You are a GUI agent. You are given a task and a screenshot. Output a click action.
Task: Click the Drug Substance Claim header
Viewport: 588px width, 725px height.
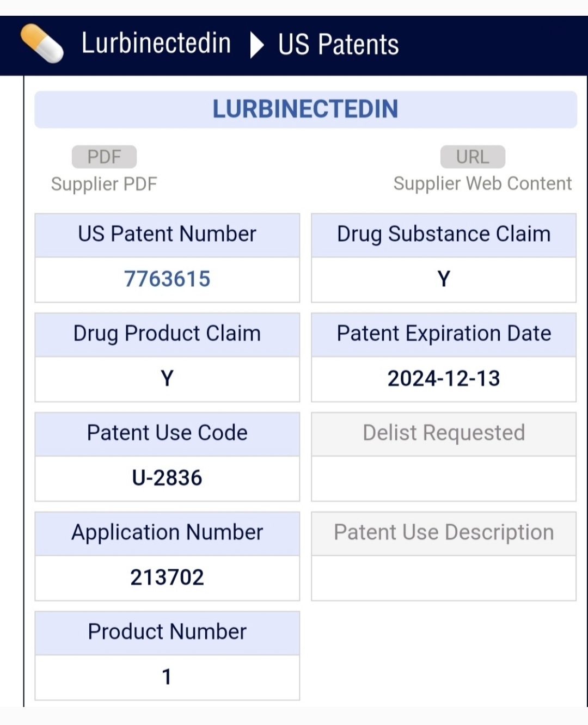tap(444, 235)
